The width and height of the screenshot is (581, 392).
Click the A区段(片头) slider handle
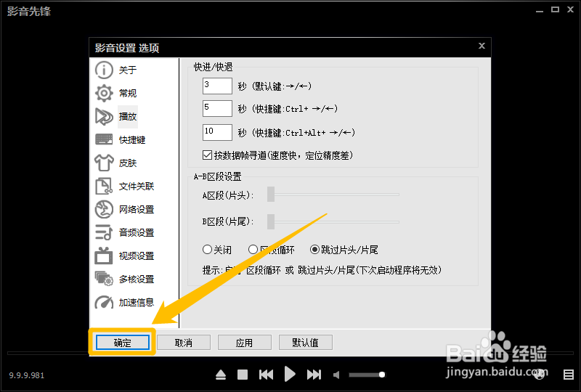tap(271, 194)
